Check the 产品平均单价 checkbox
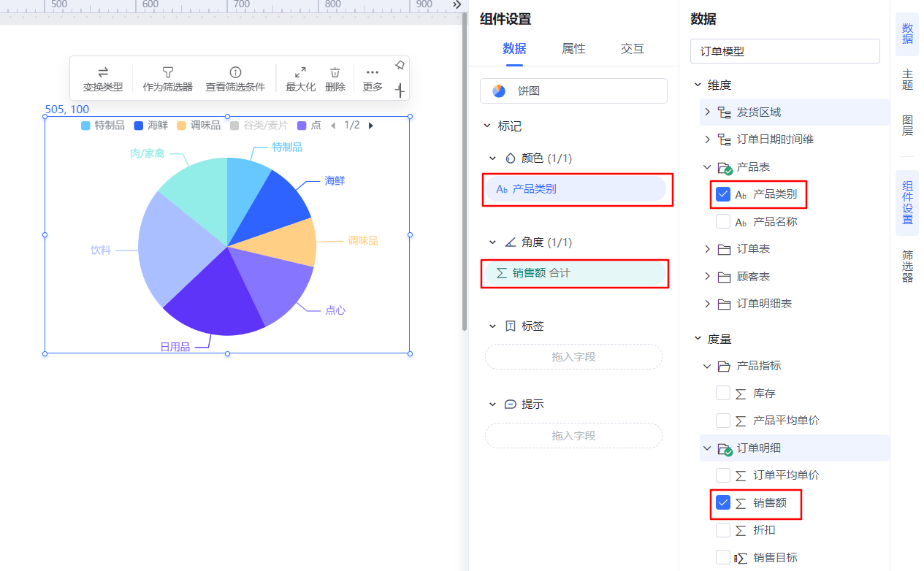This screenshot has width=924, height=571. pos(723,421)
